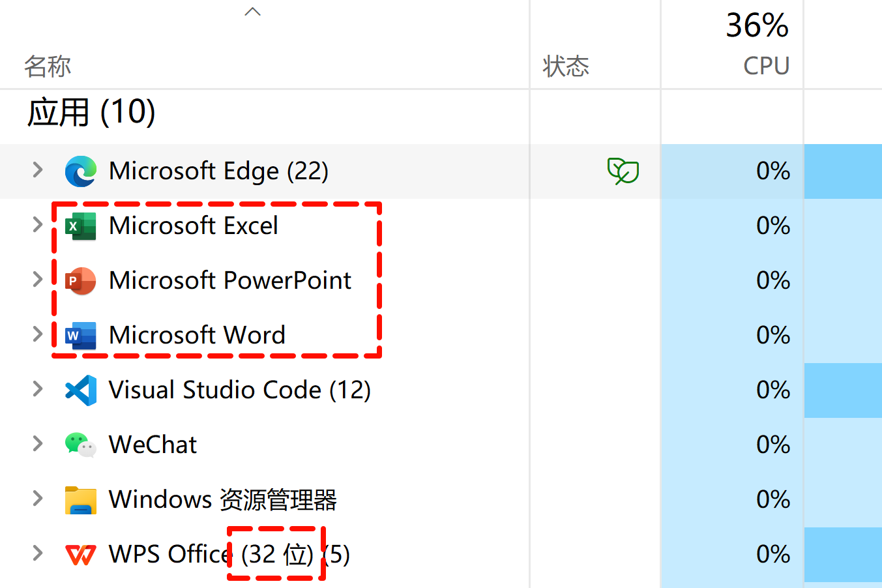Click the Microsoft Excel icon

click(x=81, y=226)
